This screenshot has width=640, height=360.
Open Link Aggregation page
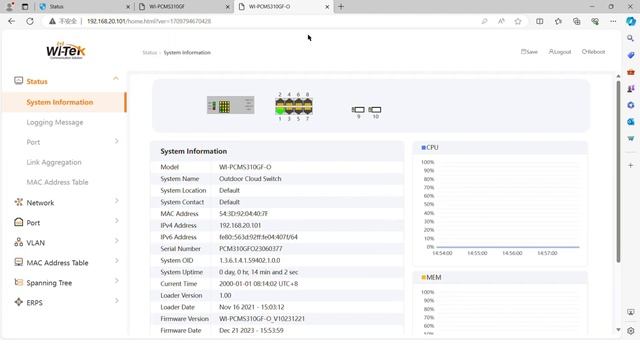pos(54,162)
